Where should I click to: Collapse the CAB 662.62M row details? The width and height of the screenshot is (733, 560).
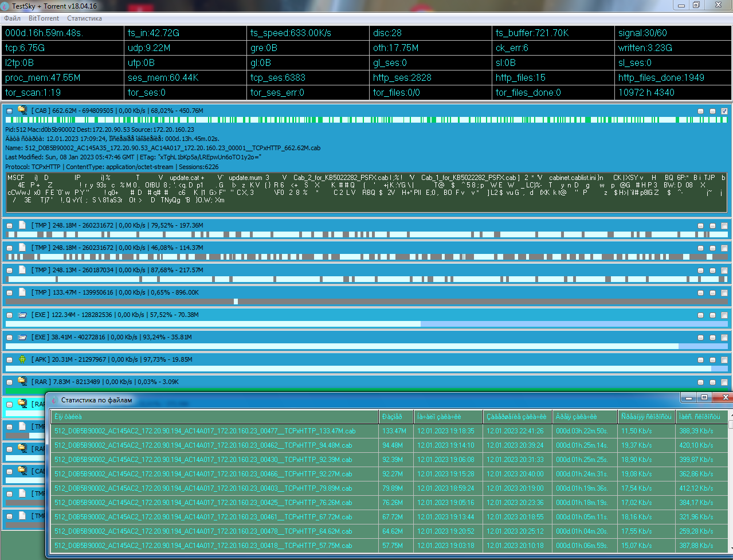[9, 111]
